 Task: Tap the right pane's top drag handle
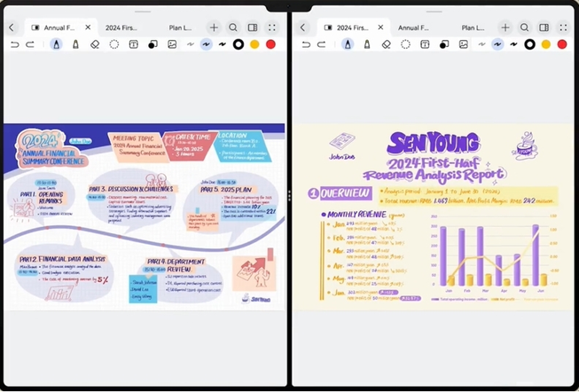(x=434, y=12)
